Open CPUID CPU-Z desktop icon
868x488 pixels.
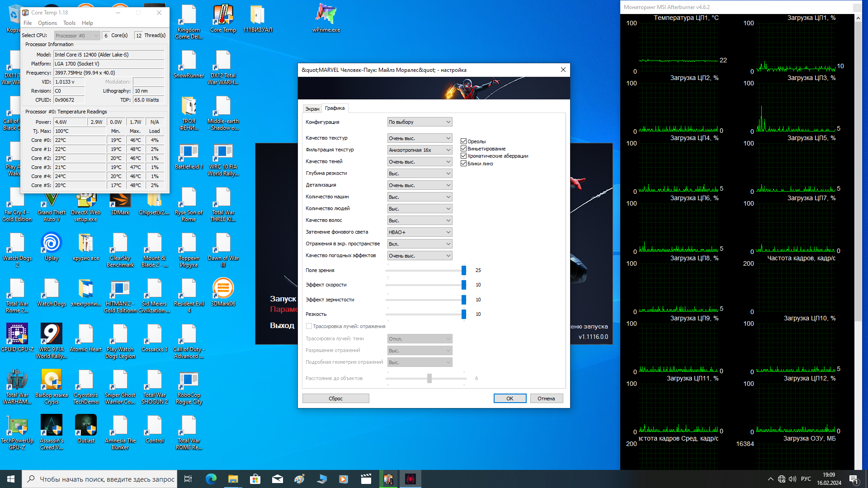(x=17, y=336)
